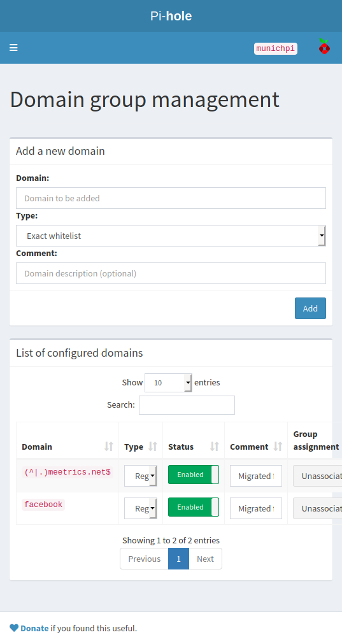The image size is (342, 644).
Task: Open the Exact whitelist type dropdown
Action: [171, 236]
